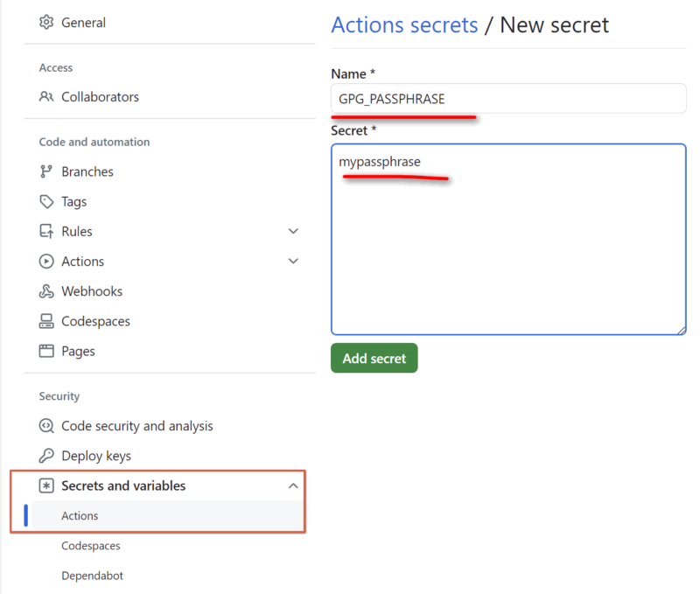Select the Tags icon in sidebar
The image size is (700, 594).
[46, 201]
